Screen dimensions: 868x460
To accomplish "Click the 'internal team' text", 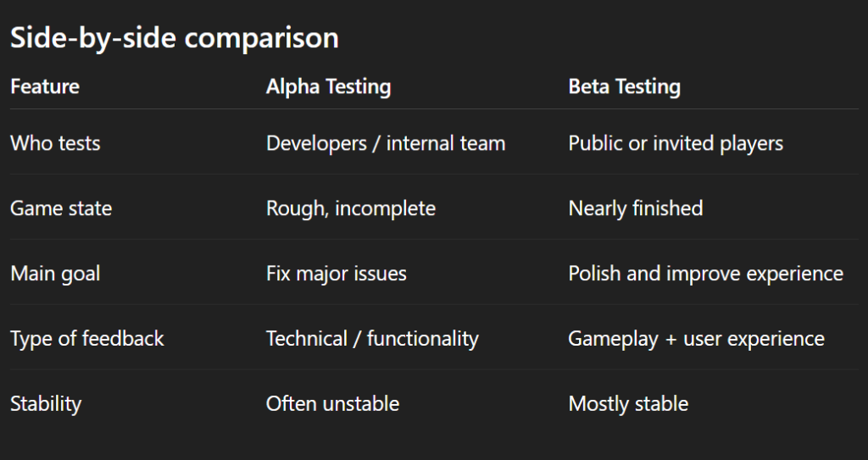I will (x=446, y=143).
